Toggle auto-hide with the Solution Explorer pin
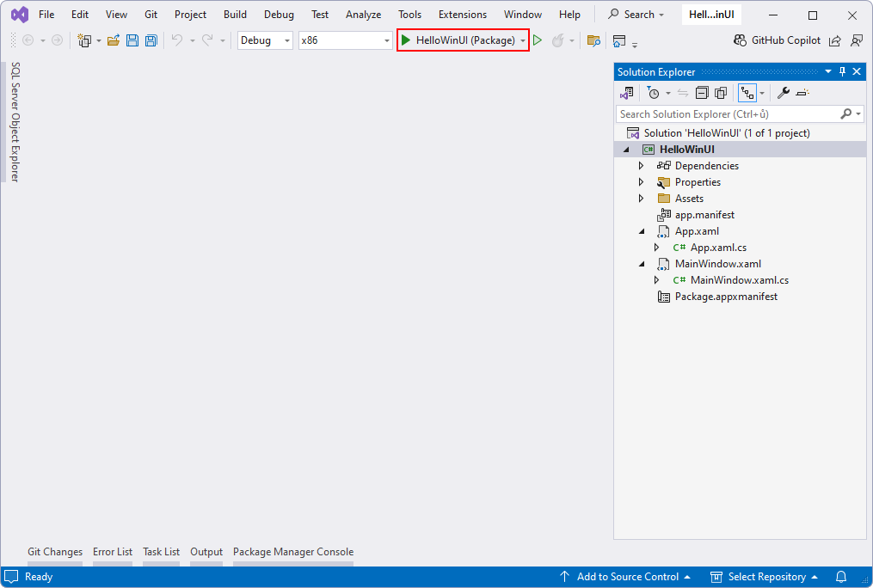873x588 pixels. coord(841,71)
